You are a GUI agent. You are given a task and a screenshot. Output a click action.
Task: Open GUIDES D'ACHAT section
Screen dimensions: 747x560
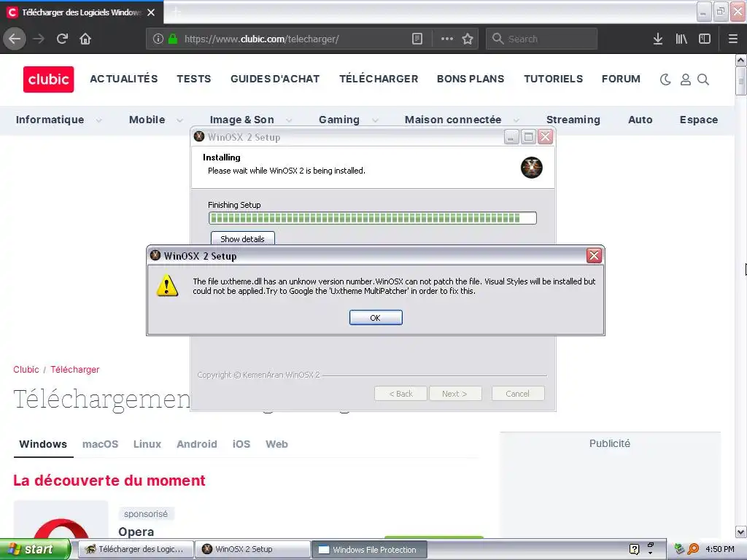pyautogui.click(x=275, y=79)
